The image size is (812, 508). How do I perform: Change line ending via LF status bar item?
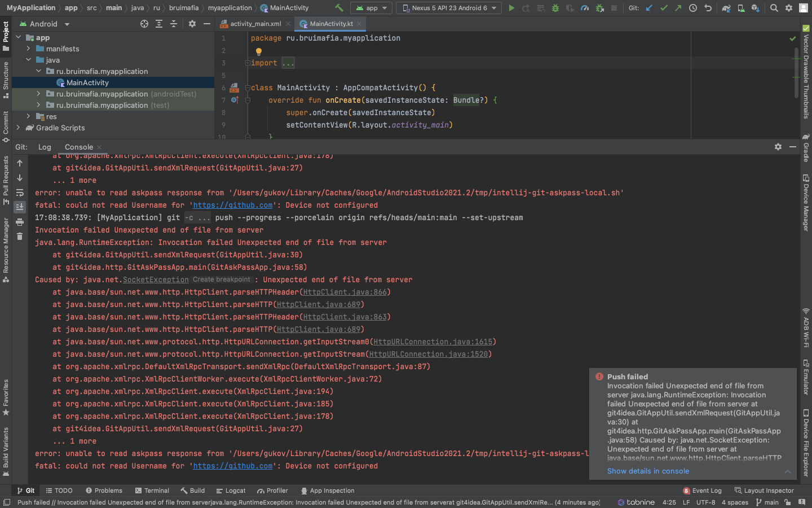pos(686,502)
